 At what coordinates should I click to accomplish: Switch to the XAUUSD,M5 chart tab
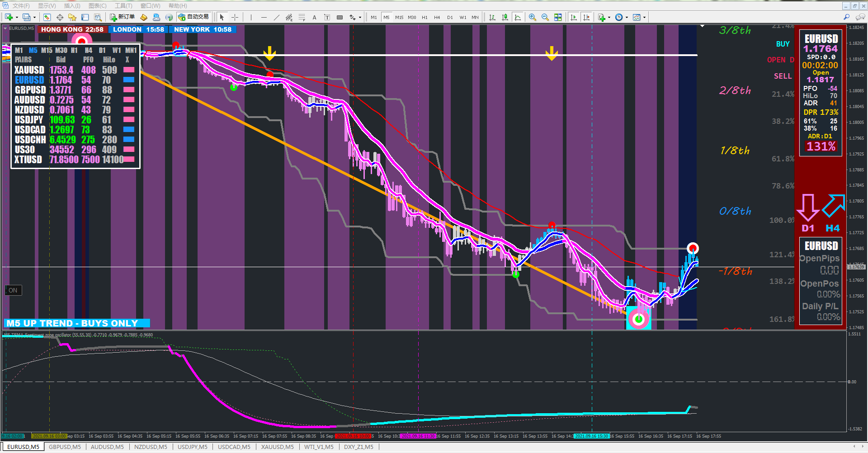(x=277, y=447)
